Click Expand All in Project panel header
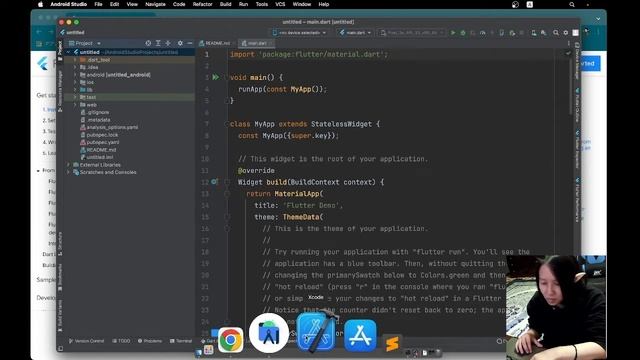 point(158,43)
